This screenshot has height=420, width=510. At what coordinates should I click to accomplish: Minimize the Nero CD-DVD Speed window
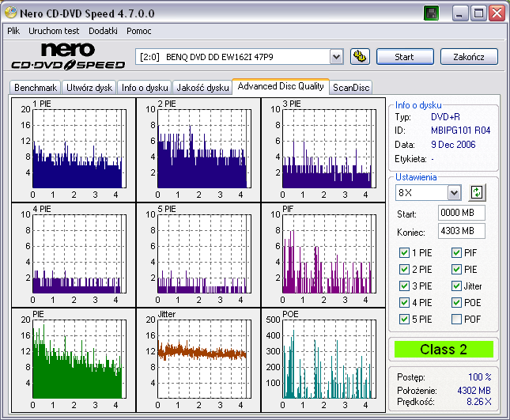[x=460, y=13]
